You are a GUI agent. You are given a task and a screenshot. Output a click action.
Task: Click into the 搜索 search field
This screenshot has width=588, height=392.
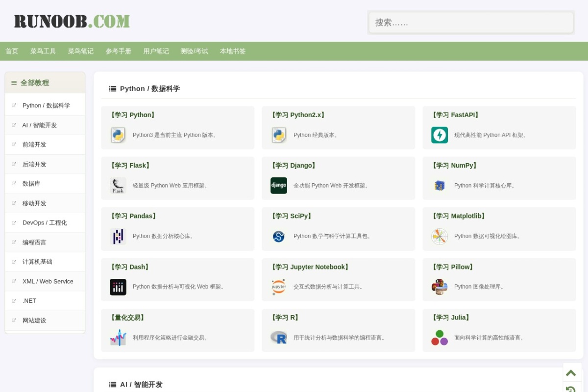tap(471, 23)
